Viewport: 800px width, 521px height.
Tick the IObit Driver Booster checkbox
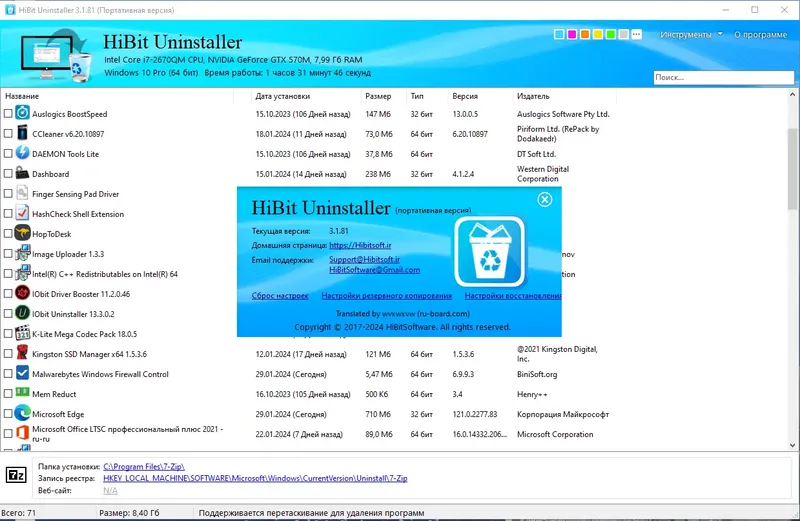[8, 293]
